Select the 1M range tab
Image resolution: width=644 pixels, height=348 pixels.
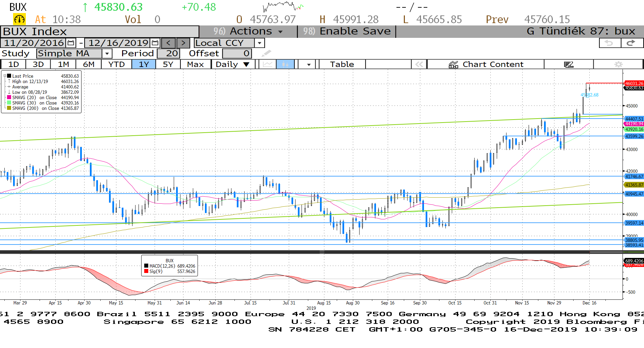pos(63,64)
